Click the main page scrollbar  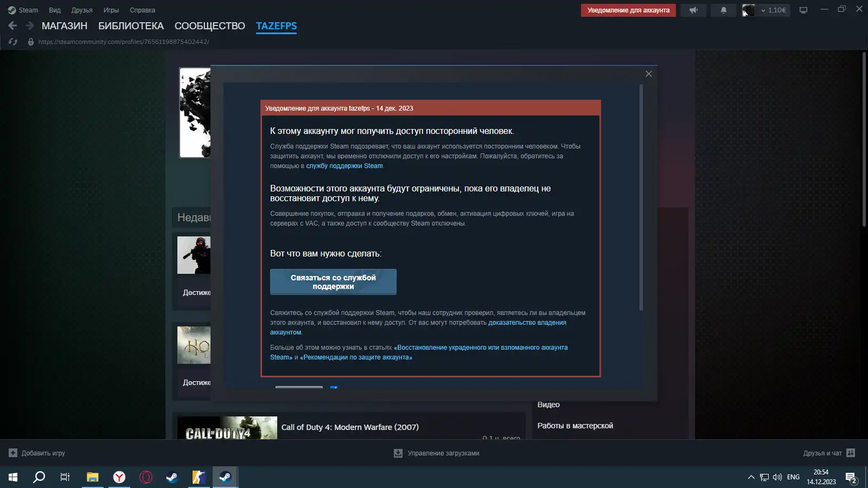(x=864, y=139)
